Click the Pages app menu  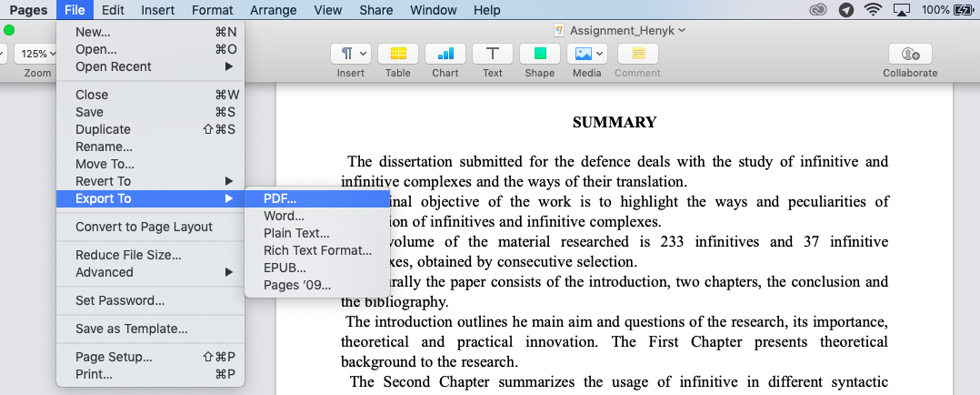click(x=28, y=10)
